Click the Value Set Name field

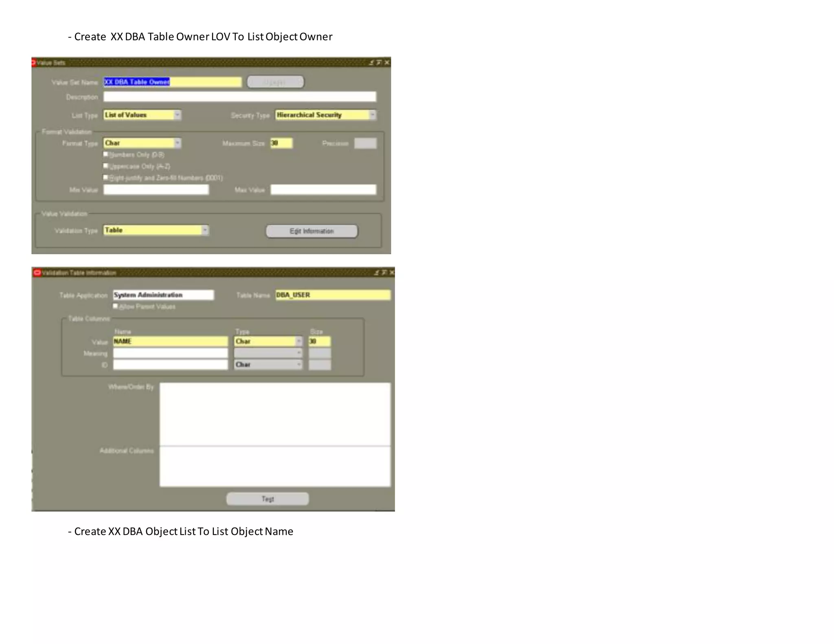coord(172,82)
